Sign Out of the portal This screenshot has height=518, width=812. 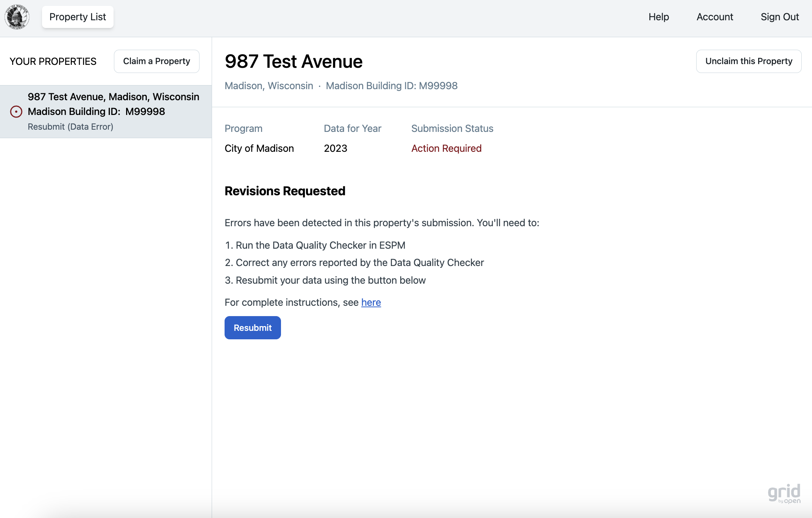[x=780, y=17]
